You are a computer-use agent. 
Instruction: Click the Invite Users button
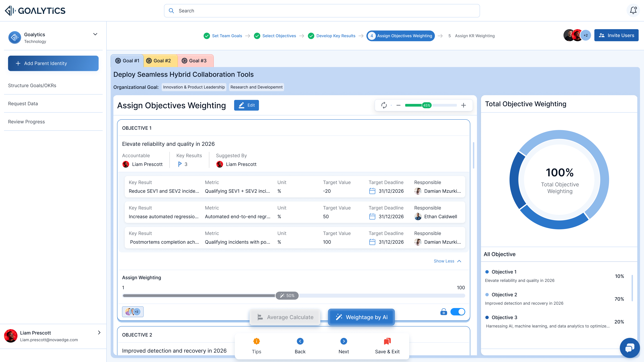(x=616, y=36)
